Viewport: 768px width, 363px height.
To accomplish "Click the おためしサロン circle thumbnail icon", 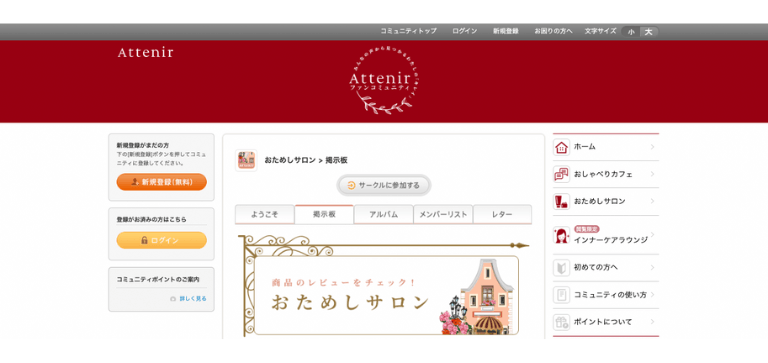I will click(246, 160).
